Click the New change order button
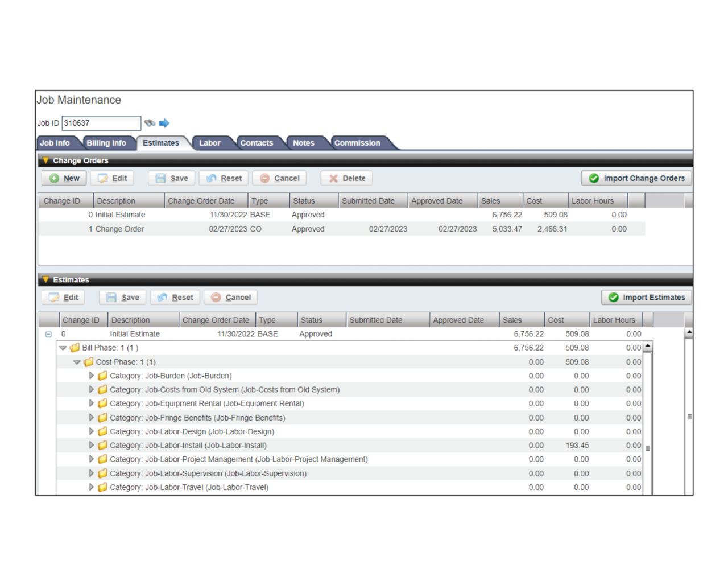The height and width of the screenshot is (585, 728). pyautogui.click(x=64, y=178)
